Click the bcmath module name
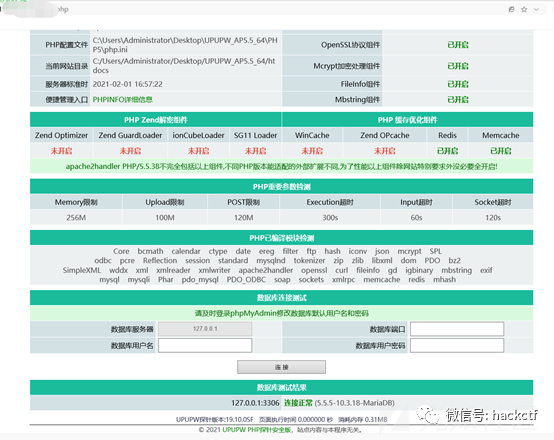Image resolution: width=554 pixels, height=440 pixels. point(151,251)
